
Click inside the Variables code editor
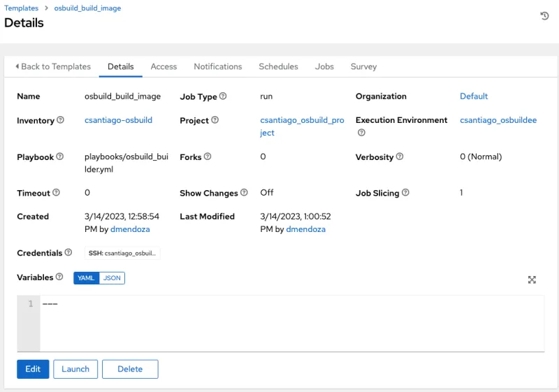[x=279, y=321]
